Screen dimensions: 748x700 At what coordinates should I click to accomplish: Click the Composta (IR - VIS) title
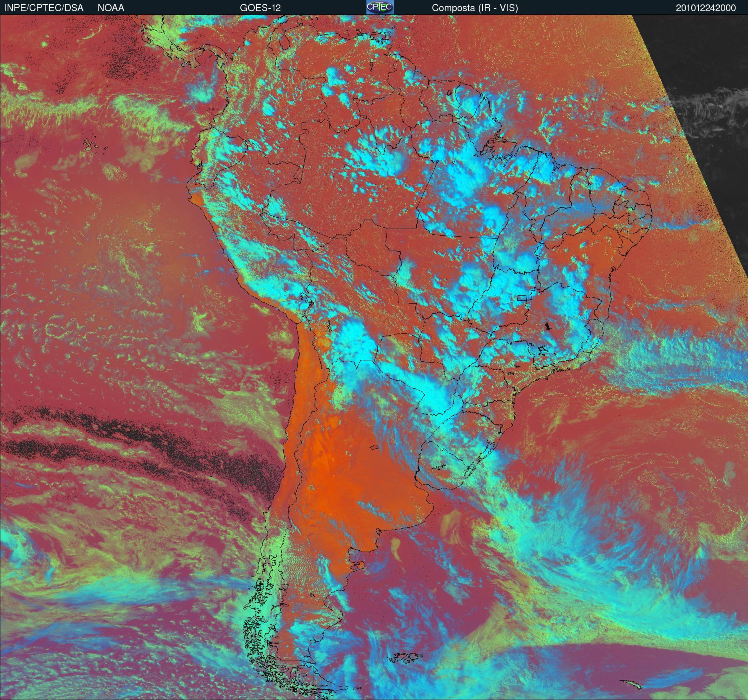tap(475, 8)
